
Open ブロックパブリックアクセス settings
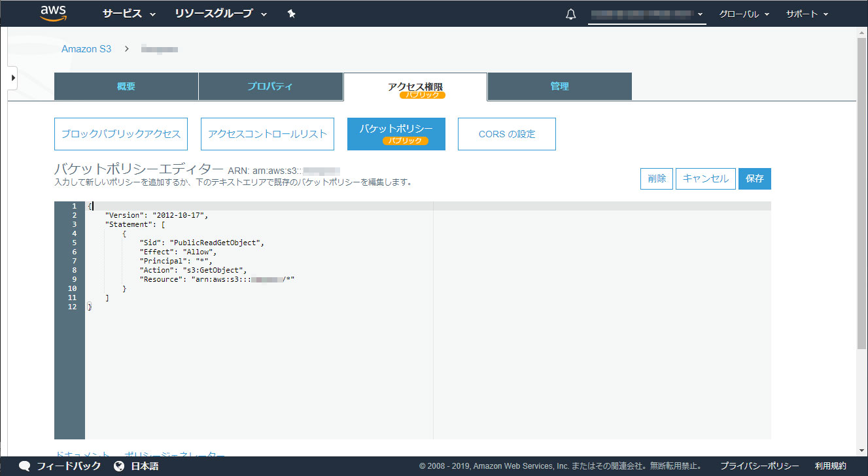[121, 134]
